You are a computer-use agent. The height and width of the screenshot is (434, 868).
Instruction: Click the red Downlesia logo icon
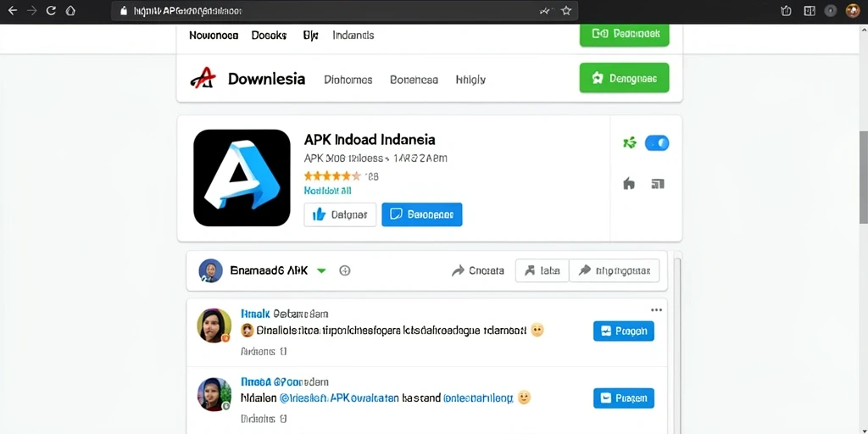pyautogui.click(x=203, y=78)
